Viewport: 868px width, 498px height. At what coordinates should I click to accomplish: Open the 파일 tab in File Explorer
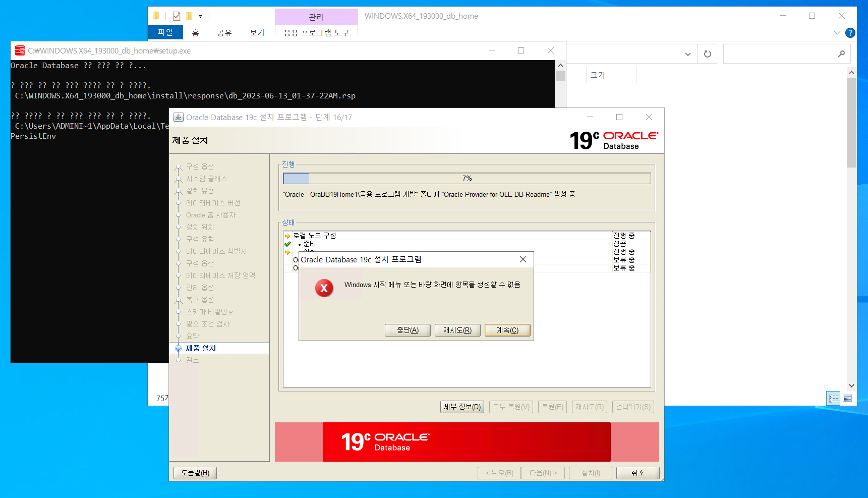[165, 32]
